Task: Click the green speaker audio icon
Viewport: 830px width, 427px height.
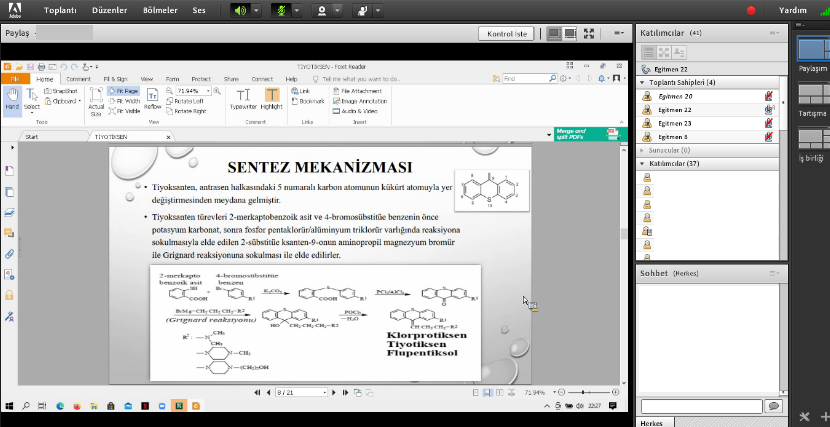Action: click(240, 10)
